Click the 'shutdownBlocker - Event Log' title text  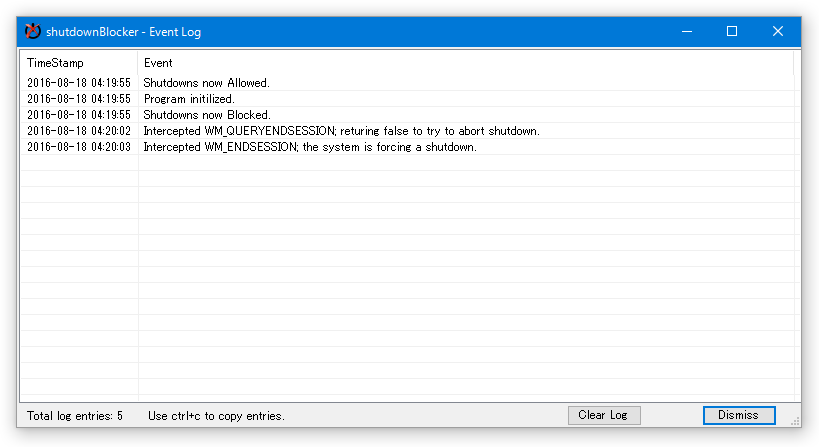coord(123,32)
